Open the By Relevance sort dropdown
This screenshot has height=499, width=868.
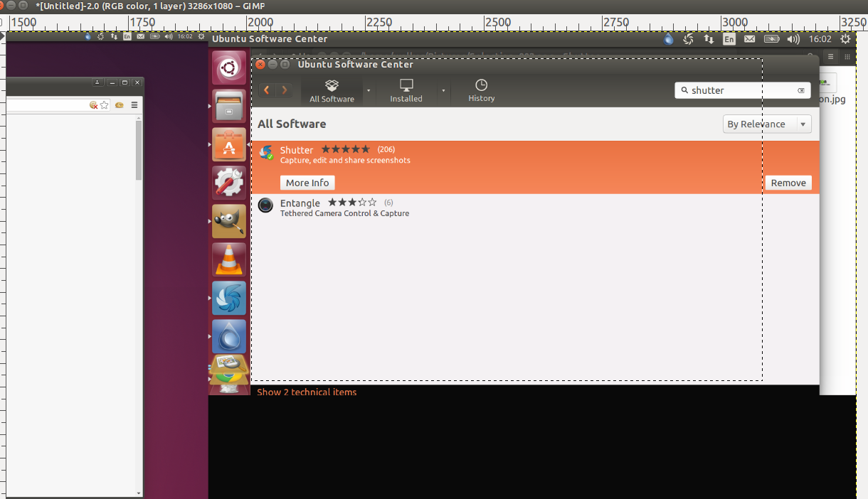[x=767, y=124]
